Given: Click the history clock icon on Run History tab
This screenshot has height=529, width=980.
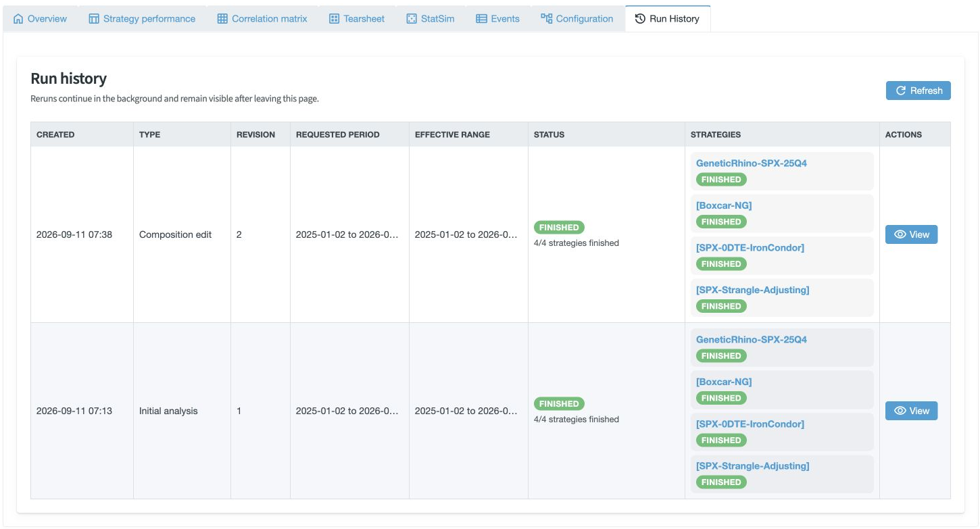Looking at the screenshot, I should click(640, 19).
